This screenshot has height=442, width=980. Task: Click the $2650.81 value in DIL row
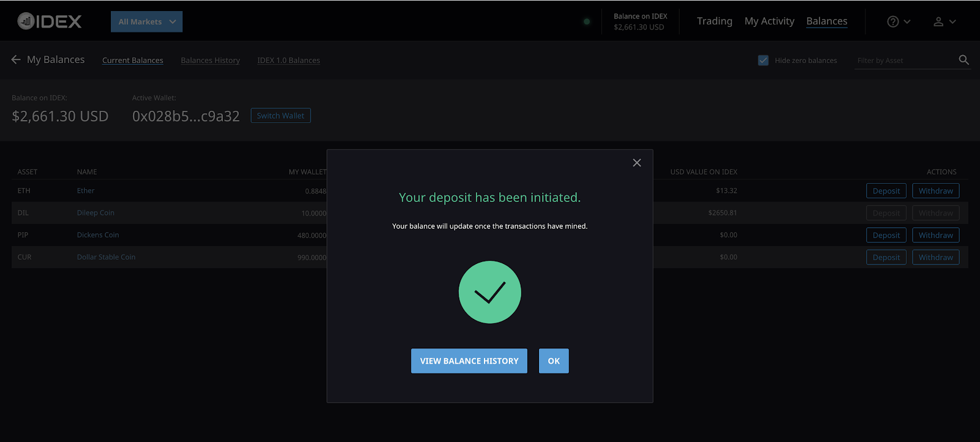(x=723, y=213)
